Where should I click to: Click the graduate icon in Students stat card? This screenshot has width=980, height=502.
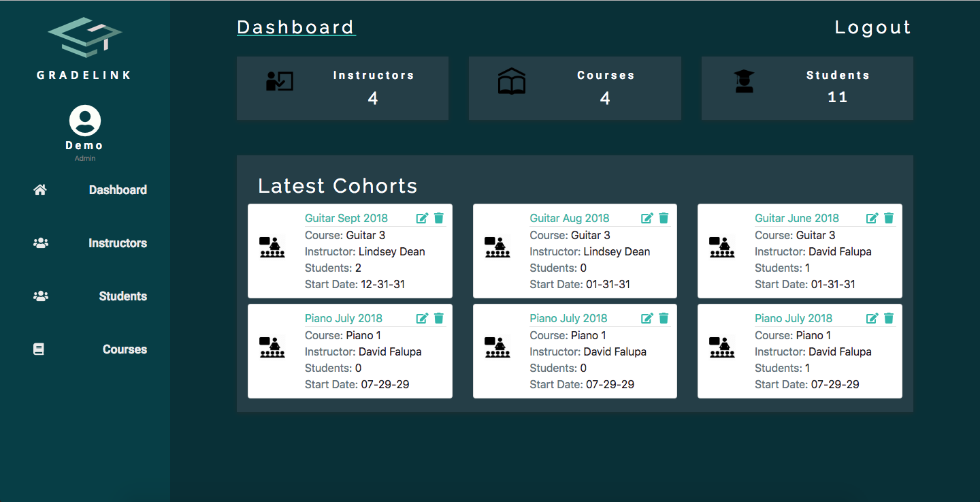[745, 81]
